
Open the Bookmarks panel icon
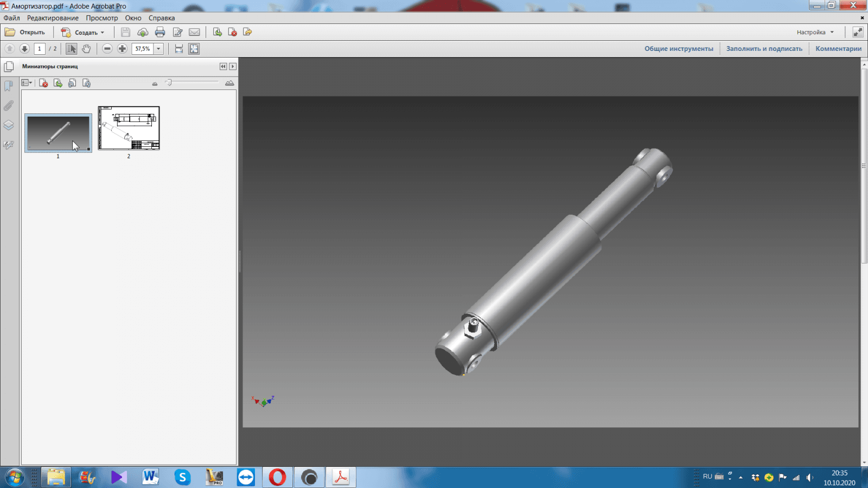click(x=9, y=86)
